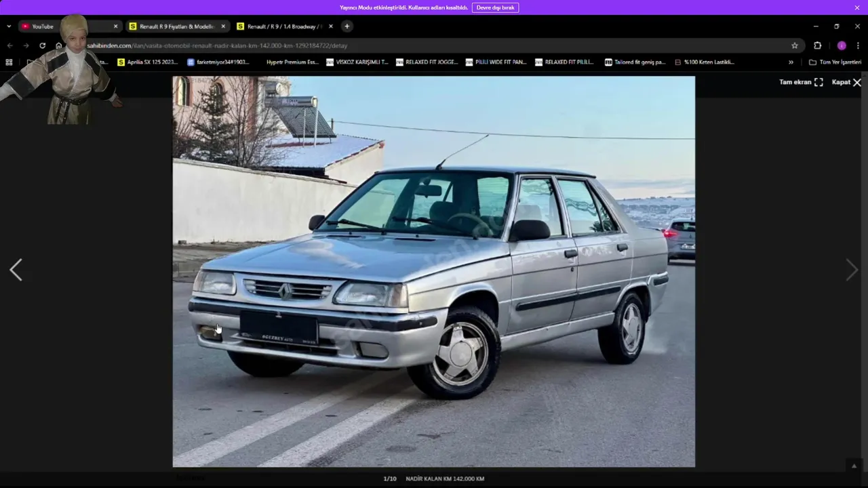This screenshot has height=488, width=868.
Task: Open PİLİLİ WIDE FIT PAN bookmark
Action: pos(496,62)
